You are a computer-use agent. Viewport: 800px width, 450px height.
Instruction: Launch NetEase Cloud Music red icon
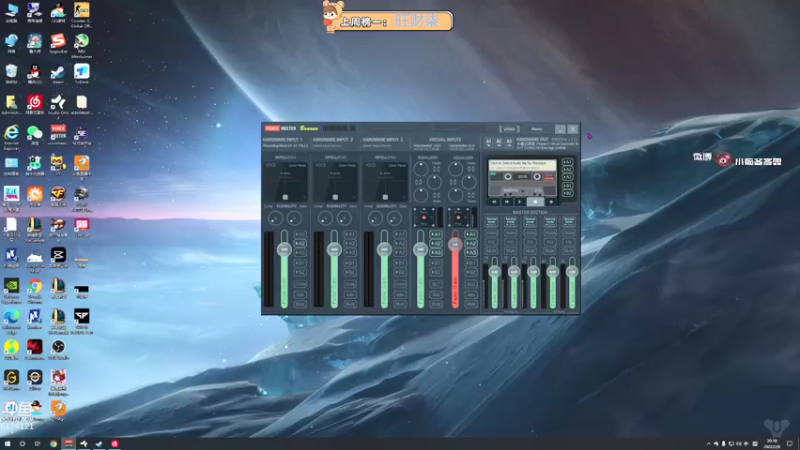tap(34, 103)
